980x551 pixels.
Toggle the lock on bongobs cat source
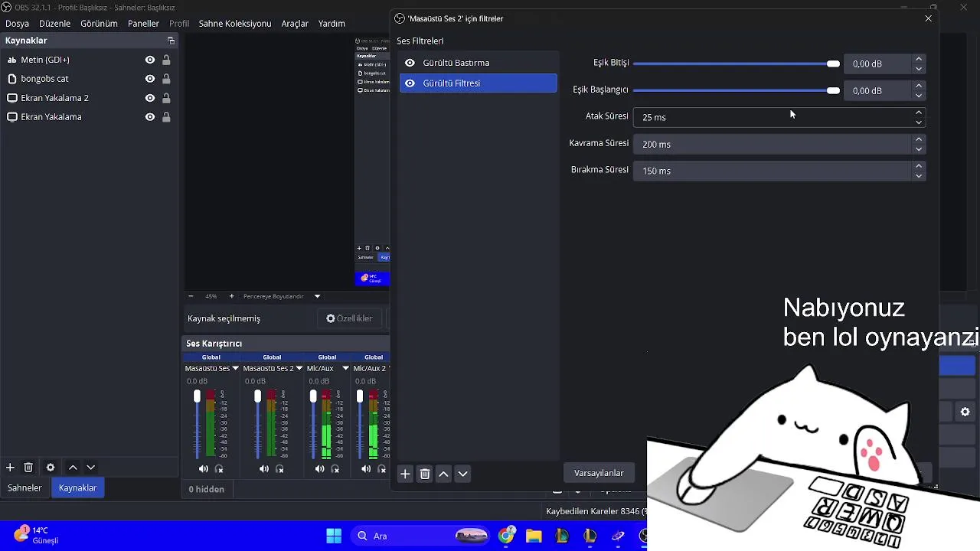point(166,79)
